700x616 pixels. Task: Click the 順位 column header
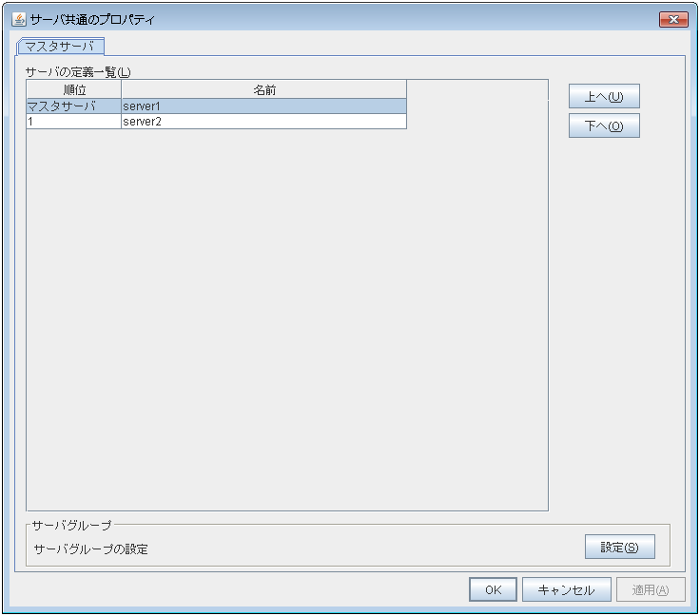73,89
